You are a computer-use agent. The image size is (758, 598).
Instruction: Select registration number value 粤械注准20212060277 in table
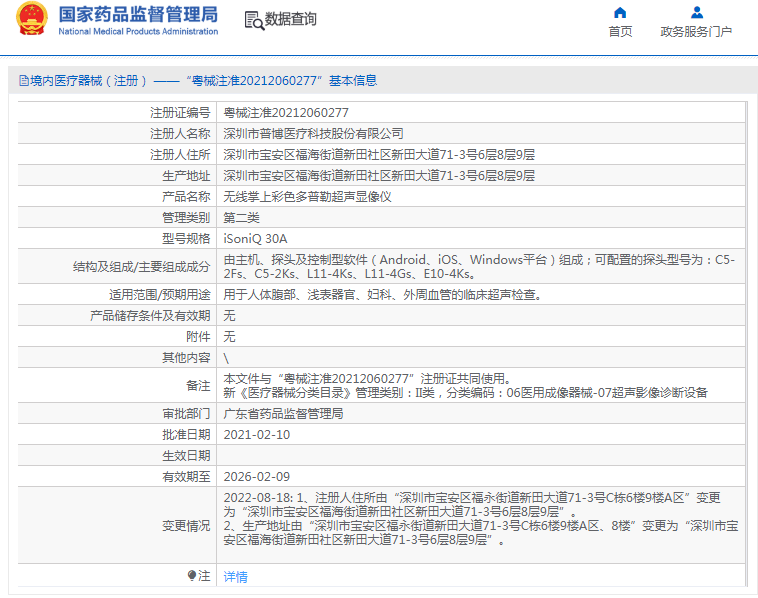[286, 113]
